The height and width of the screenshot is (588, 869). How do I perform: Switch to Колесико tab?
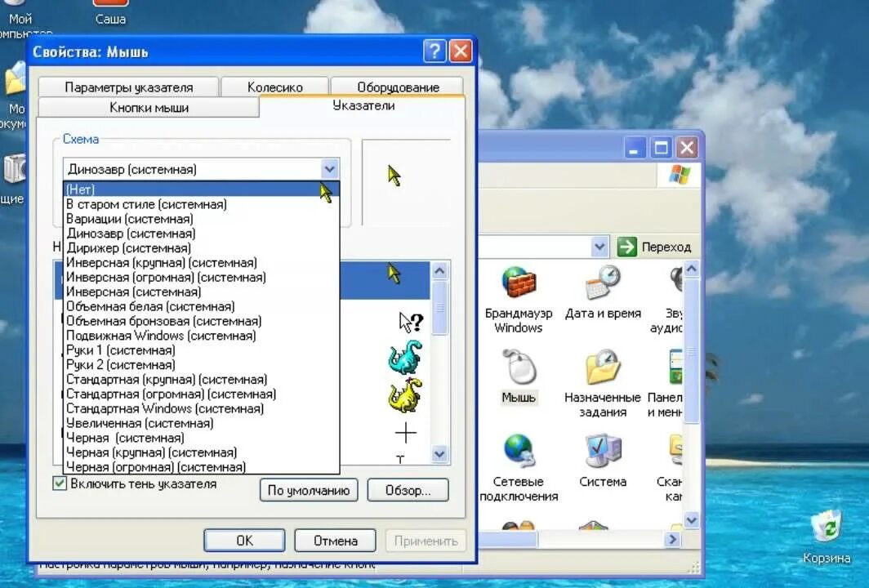[x=275, y=87]
